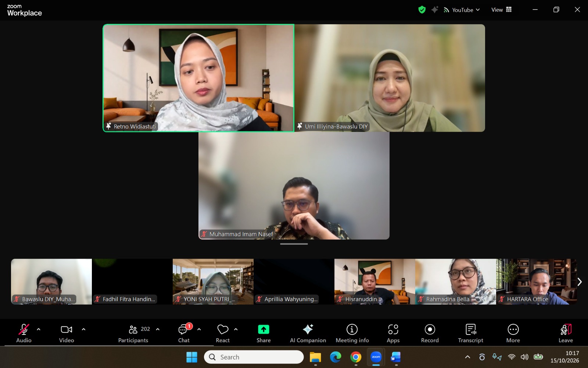Open volume control in system tray

tap(524, 357)
